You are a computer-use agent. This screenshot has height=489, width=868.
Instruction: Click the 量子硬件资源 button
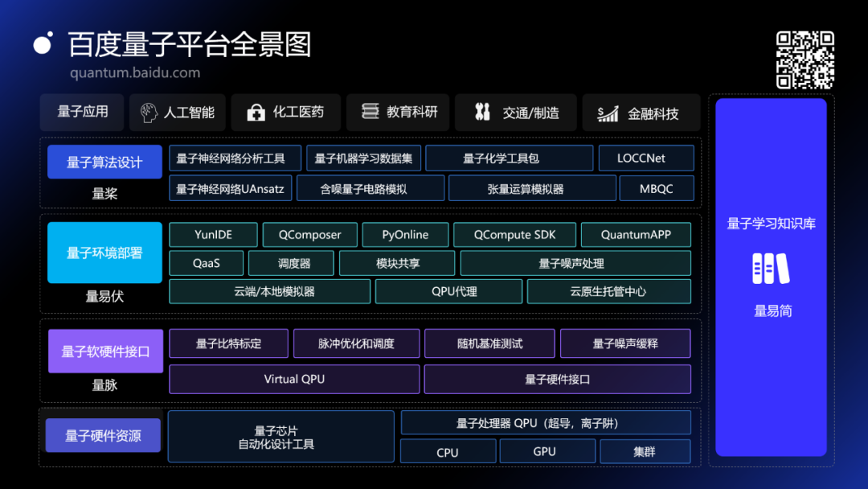[x=103, y=435]
